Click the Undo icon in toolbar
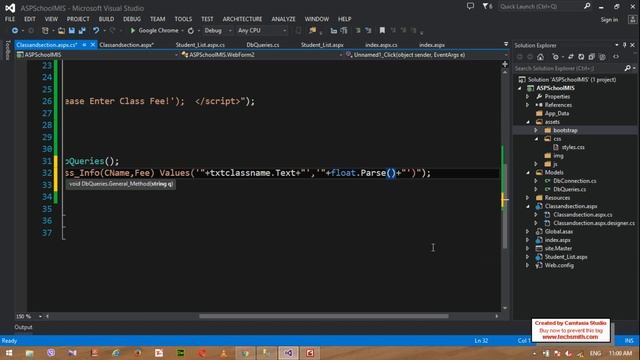 pyautogui.click(x=96, y=31)
